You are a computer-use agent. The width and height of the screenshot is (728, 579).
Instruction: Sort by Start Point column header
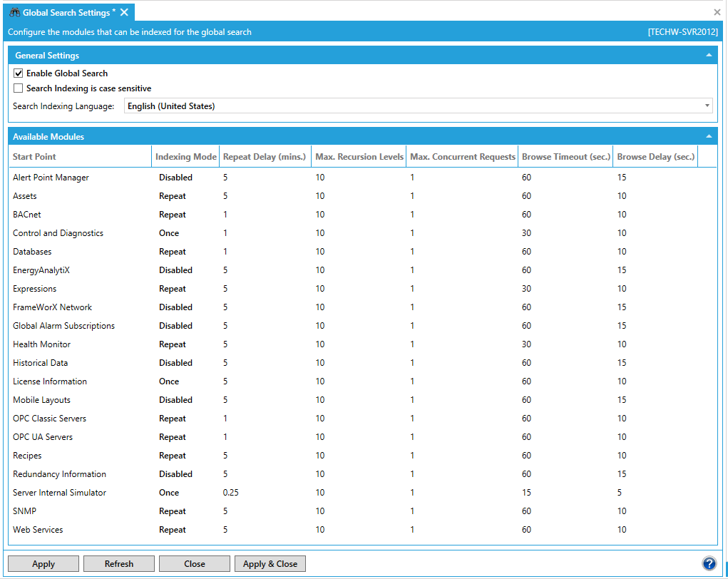(x=34, y=157)
